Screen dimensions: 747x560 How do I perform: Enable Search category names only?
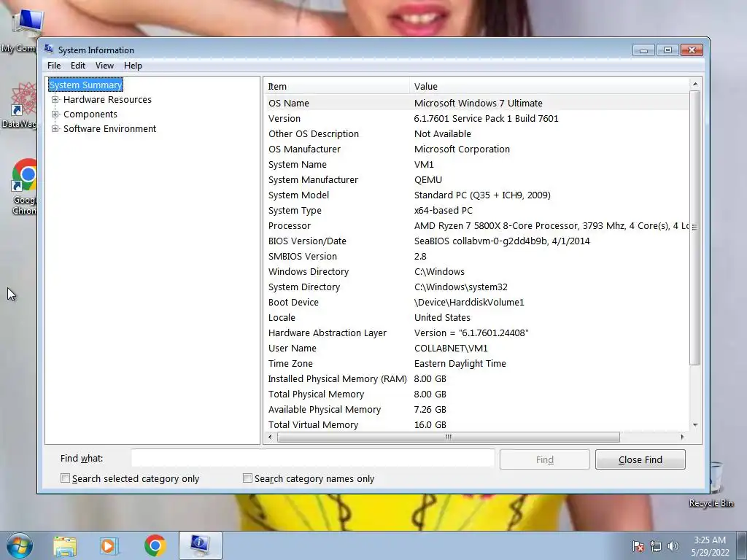coord(247,478)
